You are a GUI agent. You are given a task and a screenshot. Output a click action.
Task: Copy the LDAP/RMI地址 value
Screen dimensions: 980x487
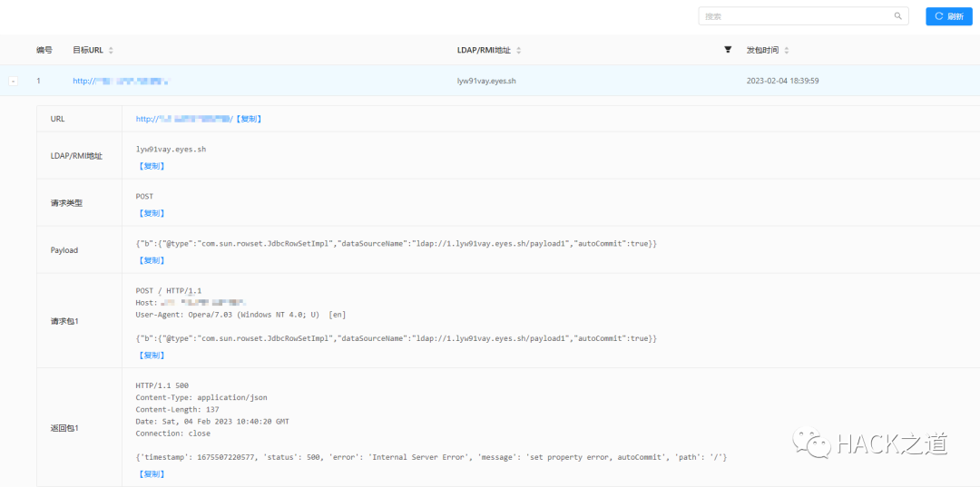[151, 166]
